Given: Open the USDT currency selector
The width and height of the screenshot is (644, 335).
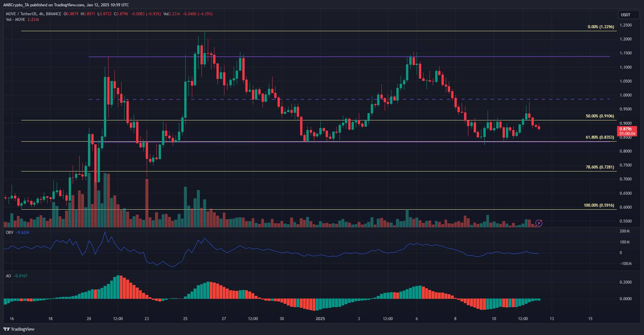Looking at the screenshot, I should pyautogui.click(x=628, y=15).
